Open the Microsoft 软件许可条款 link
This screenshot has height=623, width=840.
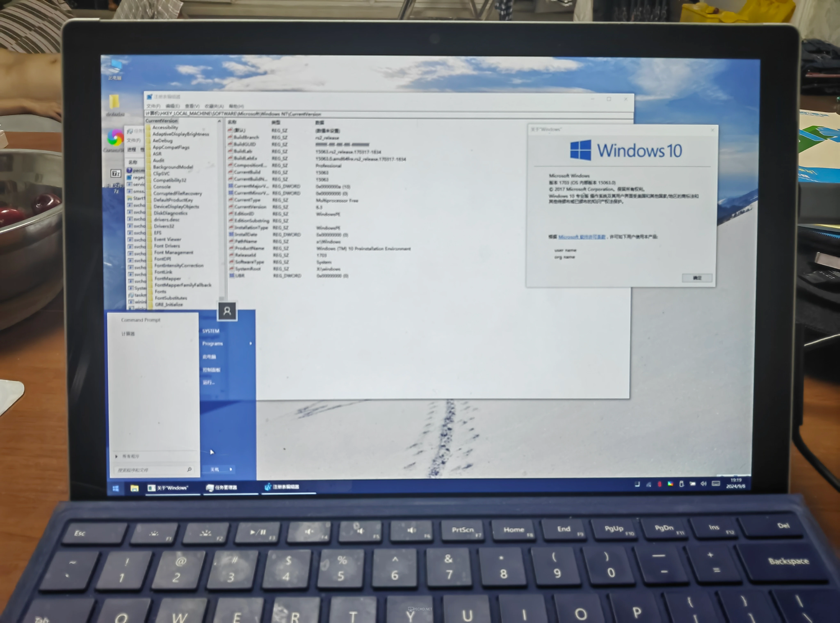tap(582, 237)
